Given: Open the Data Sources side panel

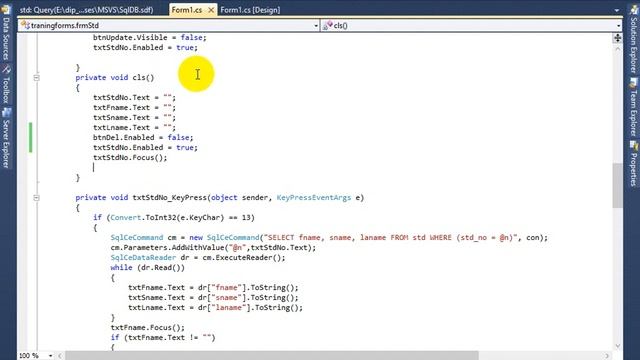Looking at the screenshot, I should (x=6, y=33).
